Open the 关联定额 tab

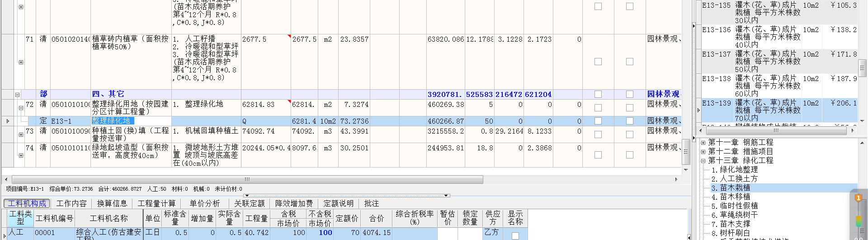pyautogui.click(x=249, y=203)
